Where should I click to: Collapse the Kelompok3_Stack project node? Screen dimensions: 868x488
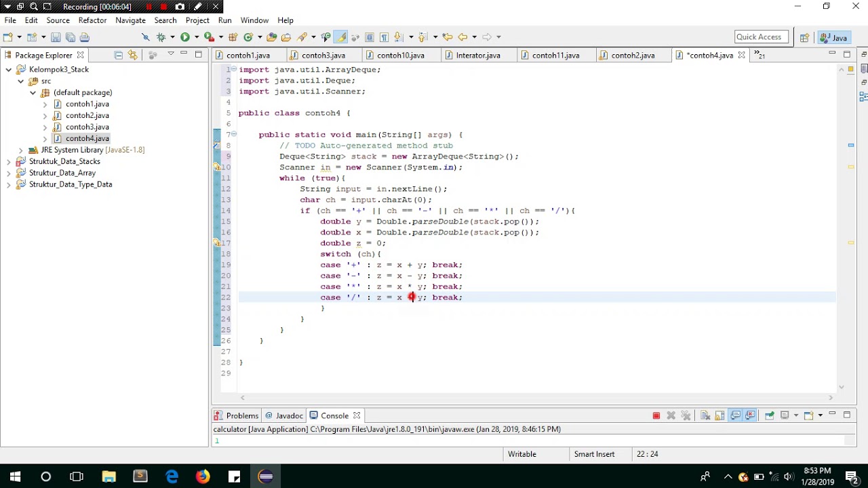(9, 70)
